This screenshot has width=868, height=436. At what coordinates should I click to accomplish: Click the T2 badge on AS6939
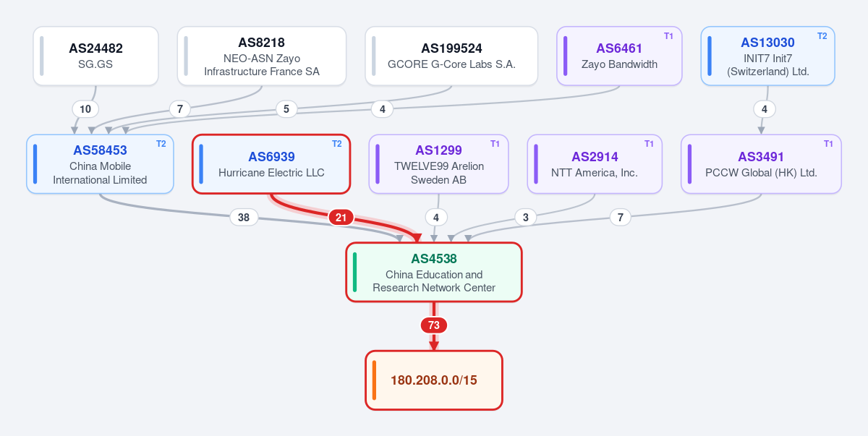pyautogui.click(x=336, y=144)
